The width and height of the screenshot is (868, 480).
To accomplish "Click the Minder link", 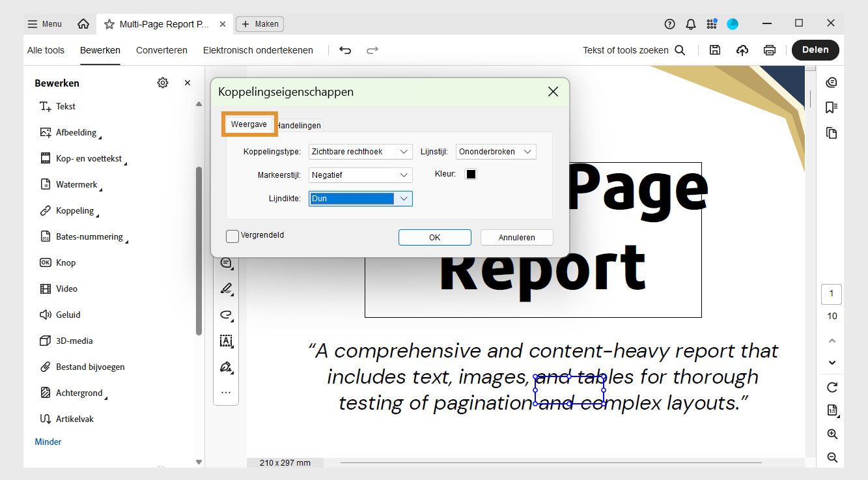I will pos(48,442).
